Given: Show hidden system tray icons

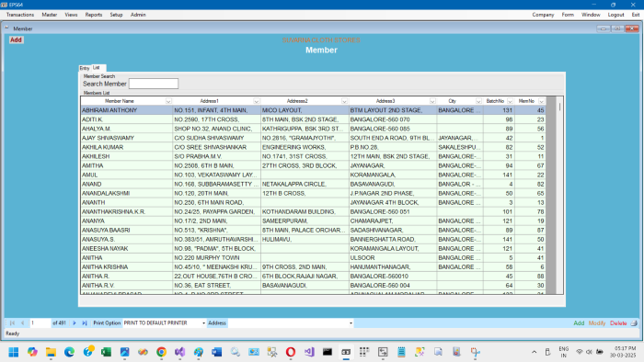Looking at the screenshot, I should coord(534,352).
